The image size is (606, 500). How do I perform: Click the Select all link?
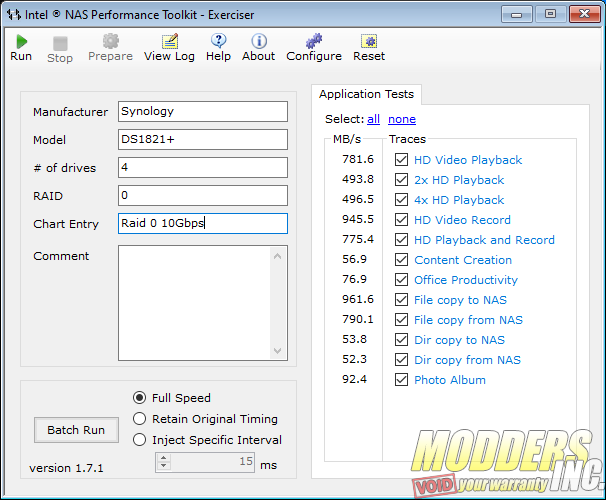[373, 119]
